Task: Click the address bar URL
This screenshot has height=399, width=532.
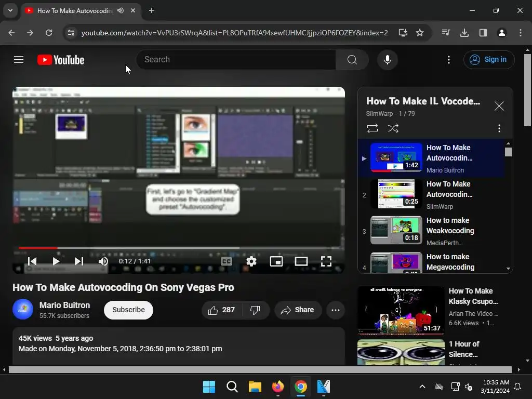Action: click(234, 33)
